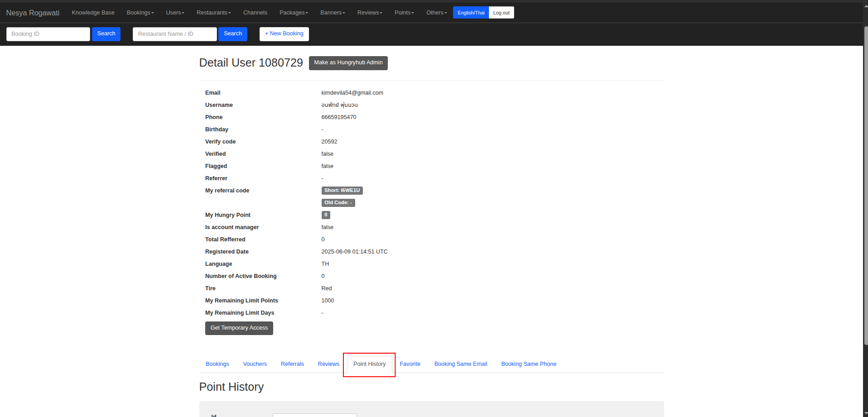Type in the Booking ID field
Image resolution: width=868 pixels, height=417 pixels.
click(48, 34)
